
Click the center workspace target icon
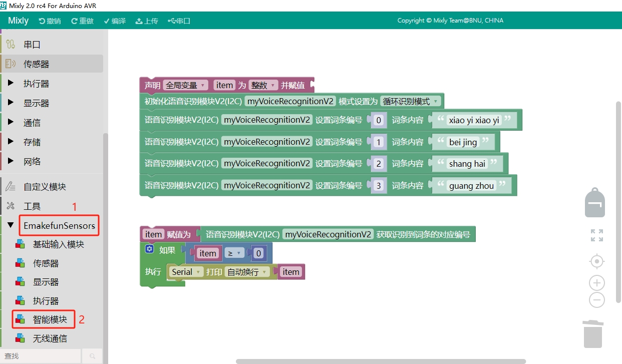tap(596, 261)
